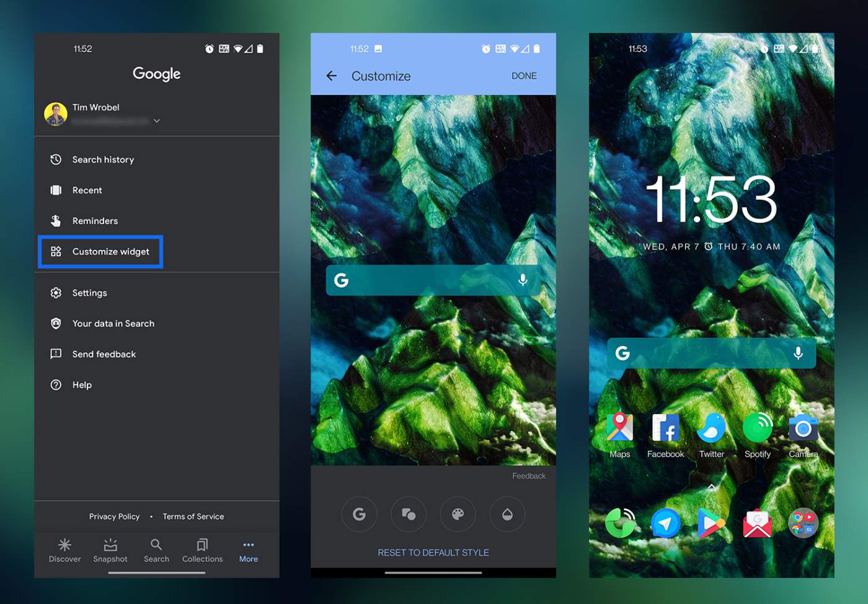Screen dimensions: 868x604
Task: Open the color palette option
Action: click(458, 514)
